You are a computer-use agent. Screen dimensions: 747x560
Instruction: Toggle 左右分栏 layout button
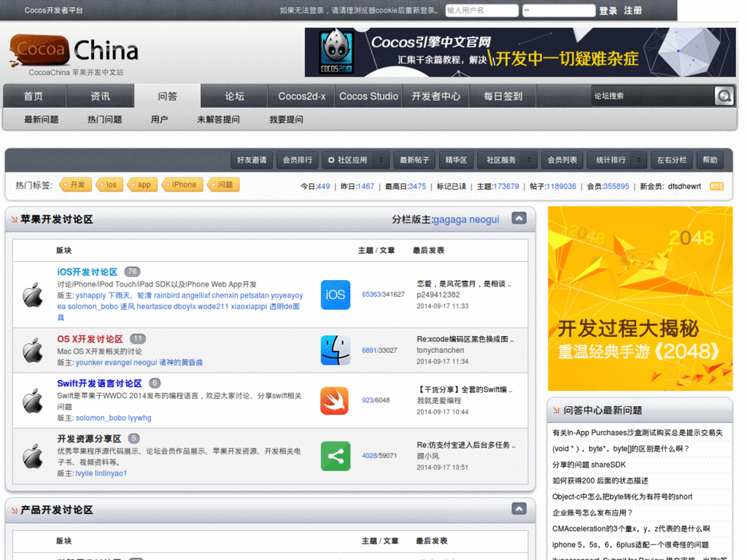[x=672, y=160]
